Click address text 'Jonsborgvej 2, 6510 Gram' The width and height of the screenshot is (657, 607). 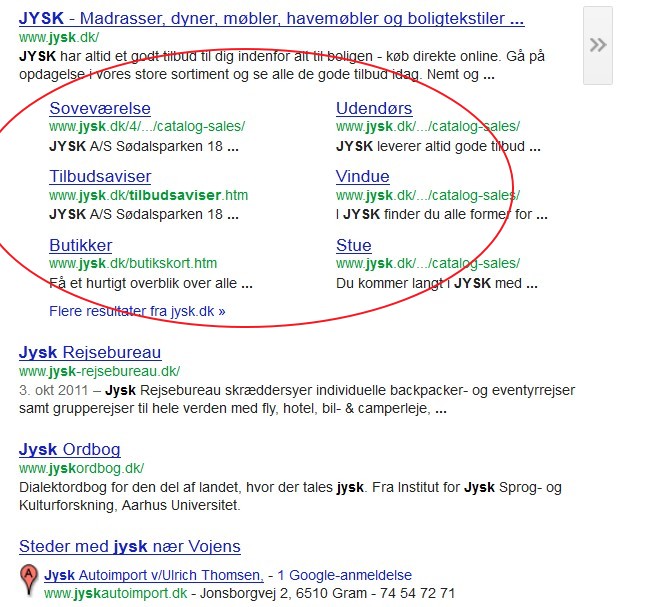coord(283,594)
